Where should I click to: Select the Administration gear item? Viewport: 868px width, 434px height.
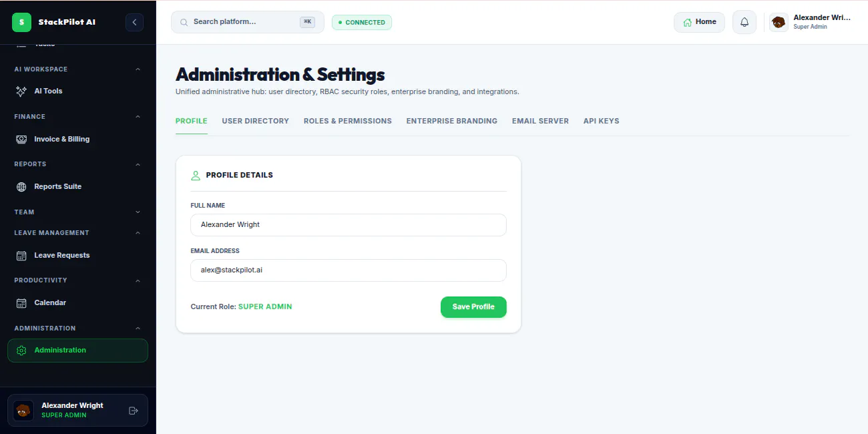pos(78,351)
